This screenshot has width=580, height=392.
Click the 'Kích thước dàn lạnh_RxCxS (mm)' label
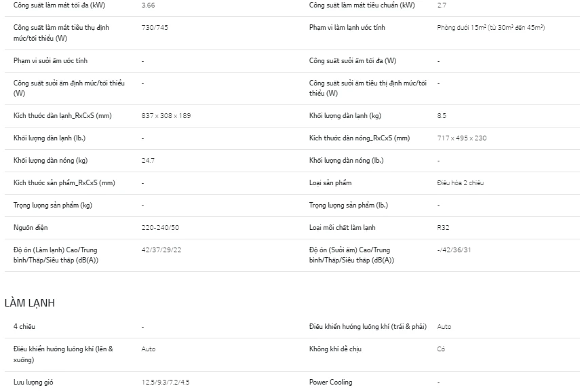pyautogui.click(x=62, y=116)
